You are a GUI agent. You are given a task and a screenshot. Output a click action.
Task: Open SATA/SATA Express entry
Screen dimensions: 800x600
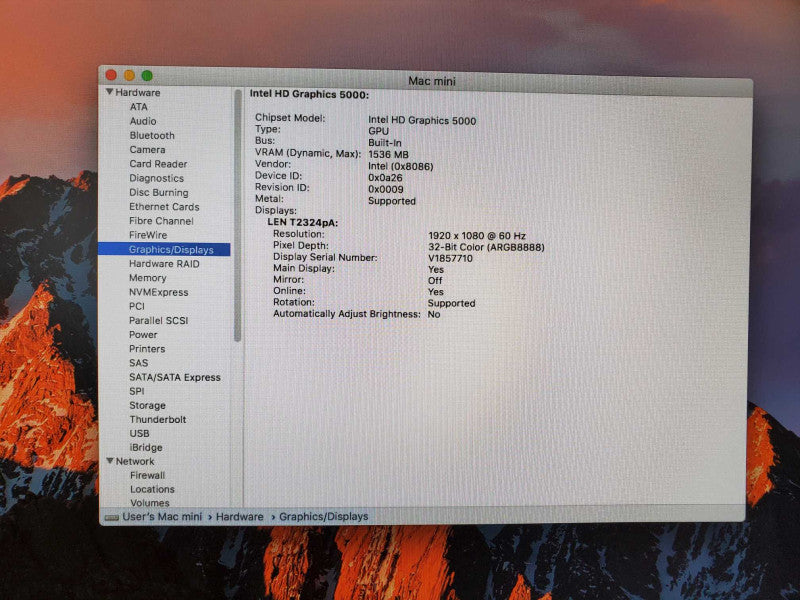(x=175, y=377)
